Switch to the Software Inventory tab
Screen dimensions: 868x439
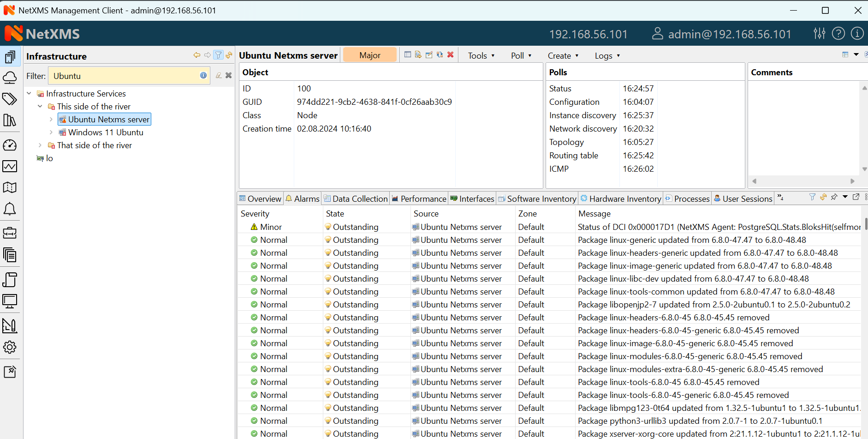click(537, 199)
